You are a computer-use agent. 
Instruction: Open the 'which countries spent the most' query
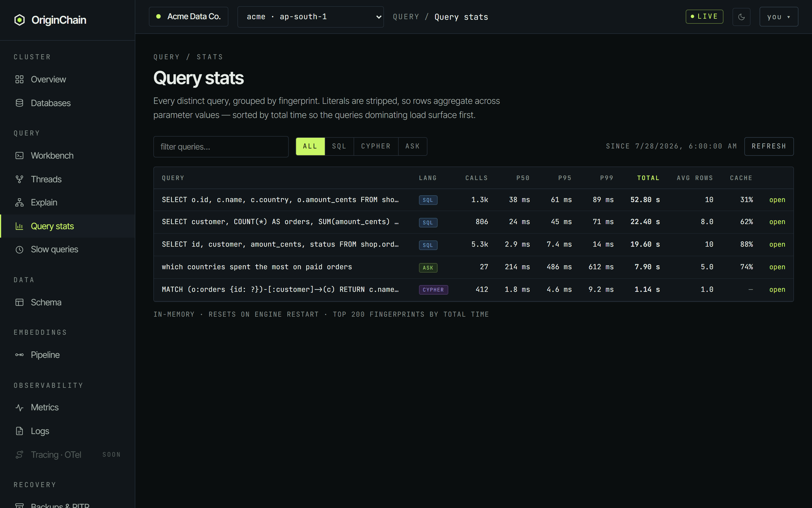pyautogui.click(x=777, y=267)
